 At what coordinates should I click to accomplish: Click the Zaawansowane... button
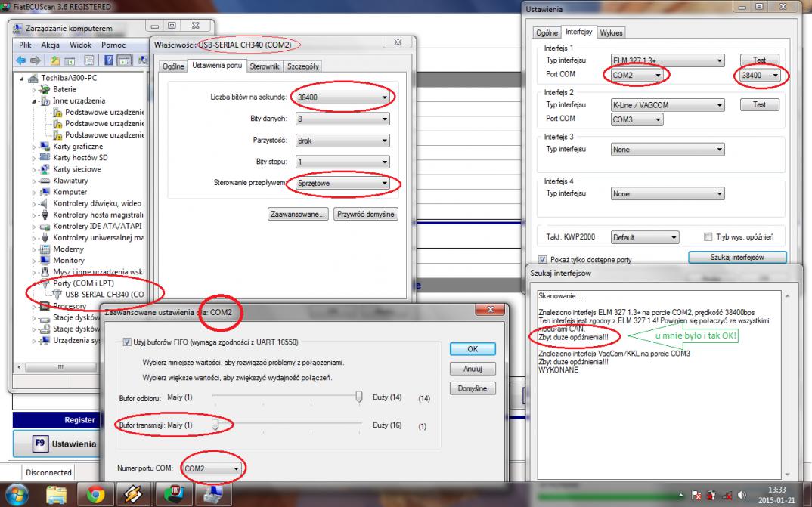(298, 214)
